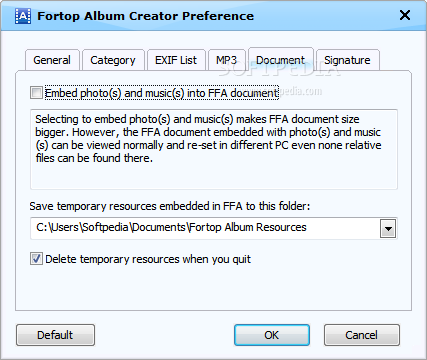Viewport: 427px width, 360px height.
Task: Click the 'Delete temporary resources when you quit' text
Action: point(148,259)
